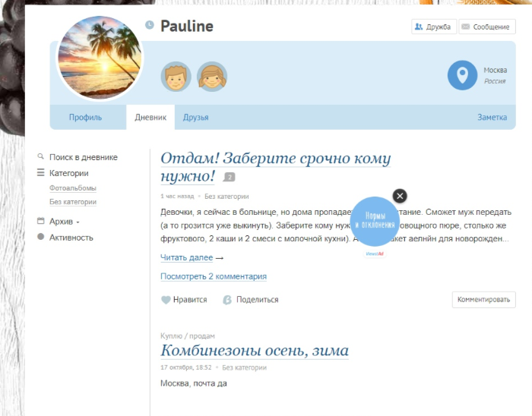Click the Сообщение button
The image size is (532, 416).
click(x=485, y=27)
